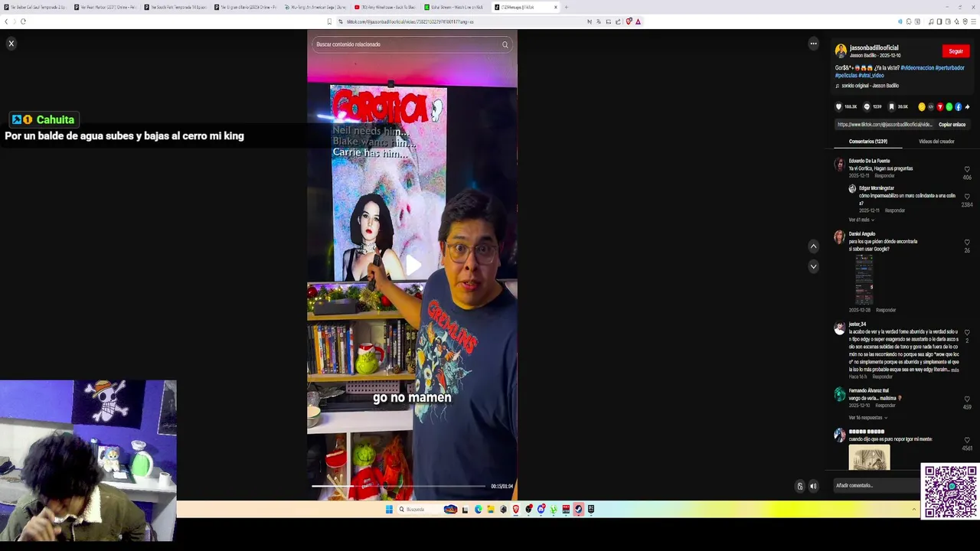Reply to Daniel Angulo's comment
The width and height of the screenshot is (980, 551).
coord(886,310)
